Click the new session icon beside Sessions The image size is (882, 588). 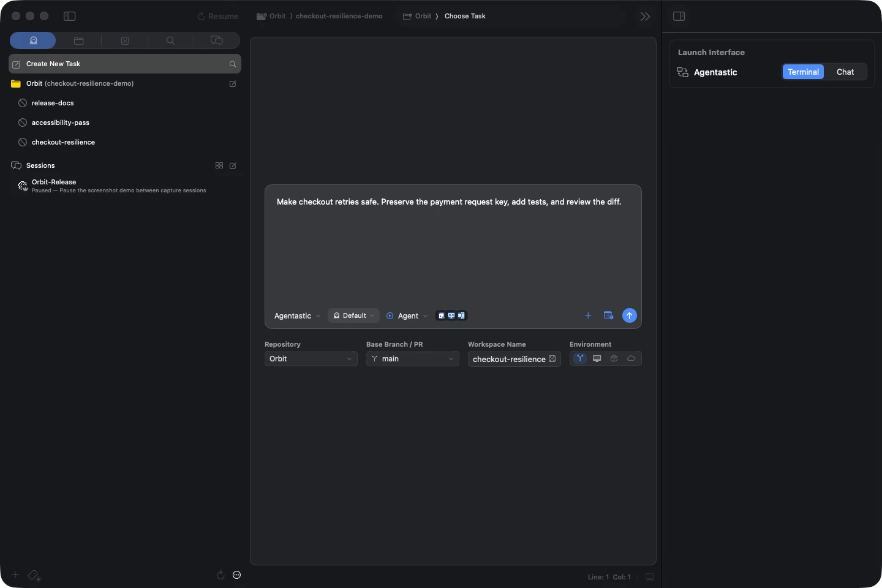tap(233, 166)
